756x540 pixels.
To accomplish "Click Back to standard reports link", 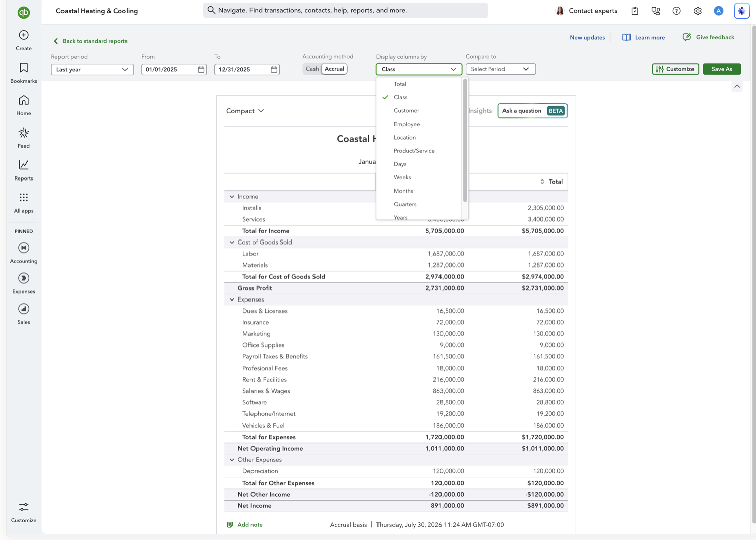I will [91, 41].
